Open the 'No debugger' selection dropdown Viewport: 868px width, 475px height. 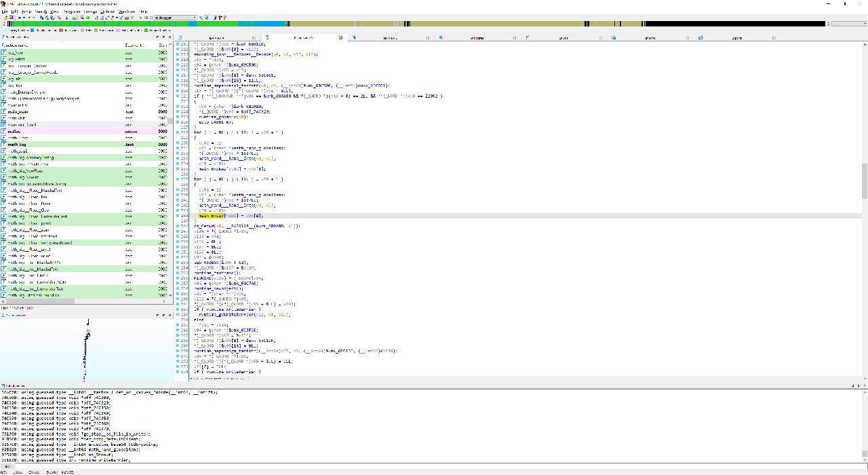pos(194,18)
